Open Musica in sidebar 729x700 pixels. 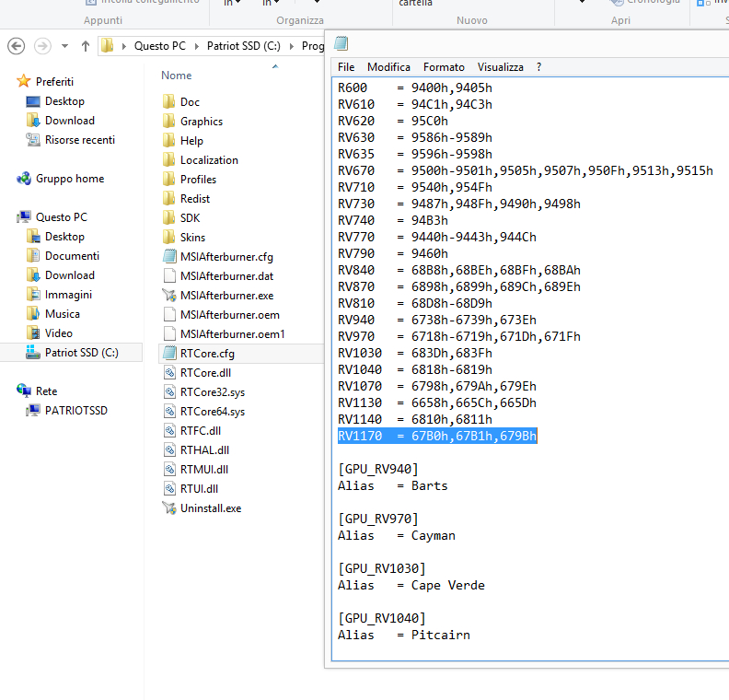[62, 314]
